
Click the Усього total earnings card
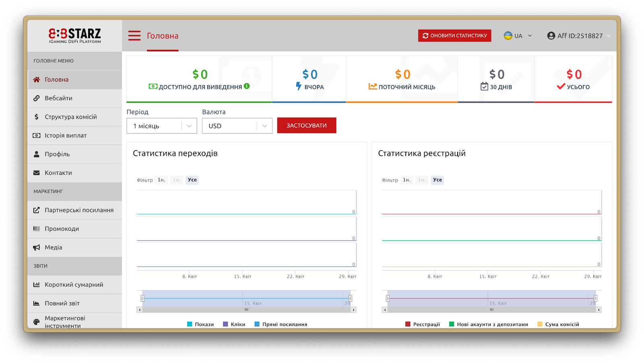click(x=573, y=79)
